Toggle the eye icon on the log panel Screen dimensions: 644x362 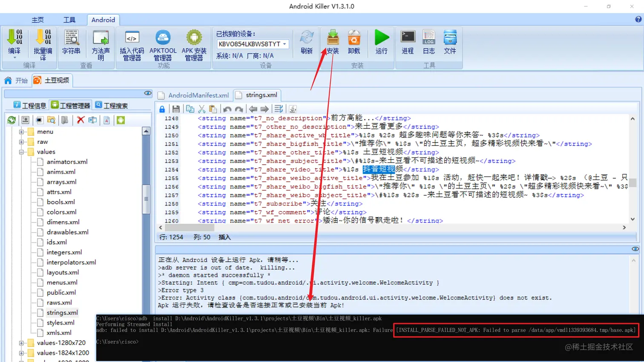635,249
